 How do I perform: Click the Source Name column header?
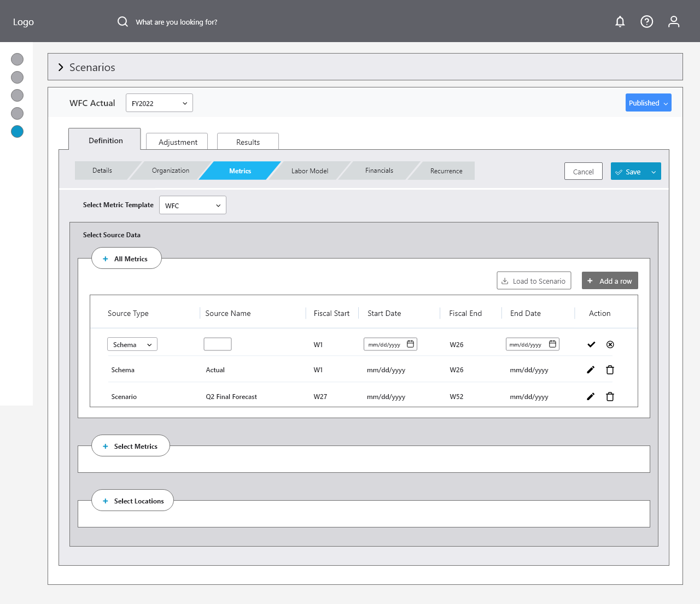(228, 313)
